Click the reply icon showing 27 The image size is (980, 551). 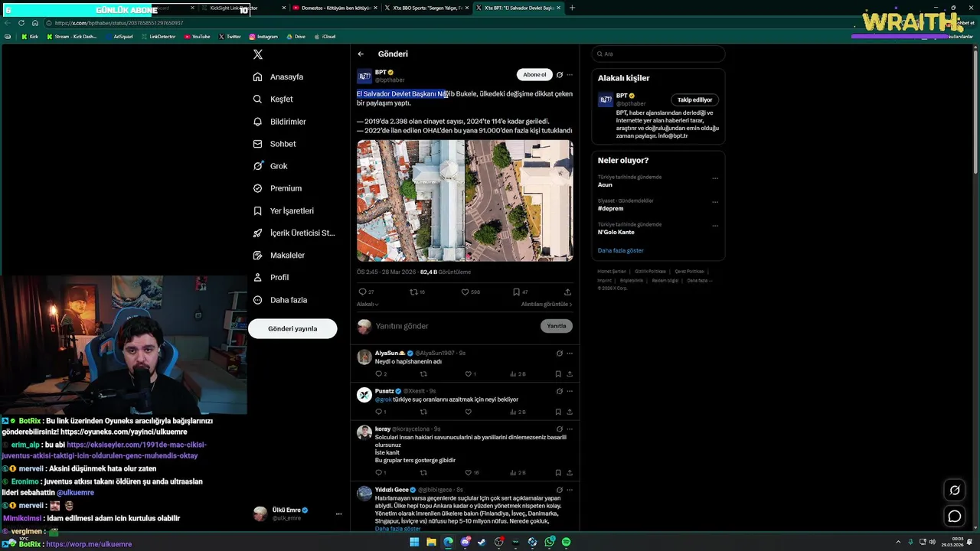(x=366, y=292)
